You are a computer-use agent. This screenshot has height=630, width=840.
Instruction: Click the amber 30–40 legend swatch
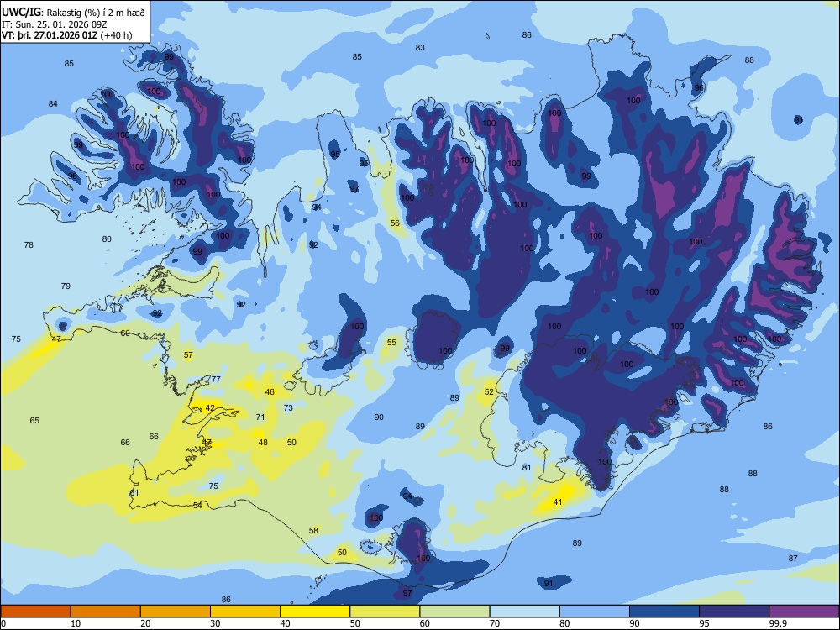click(245, 612)
